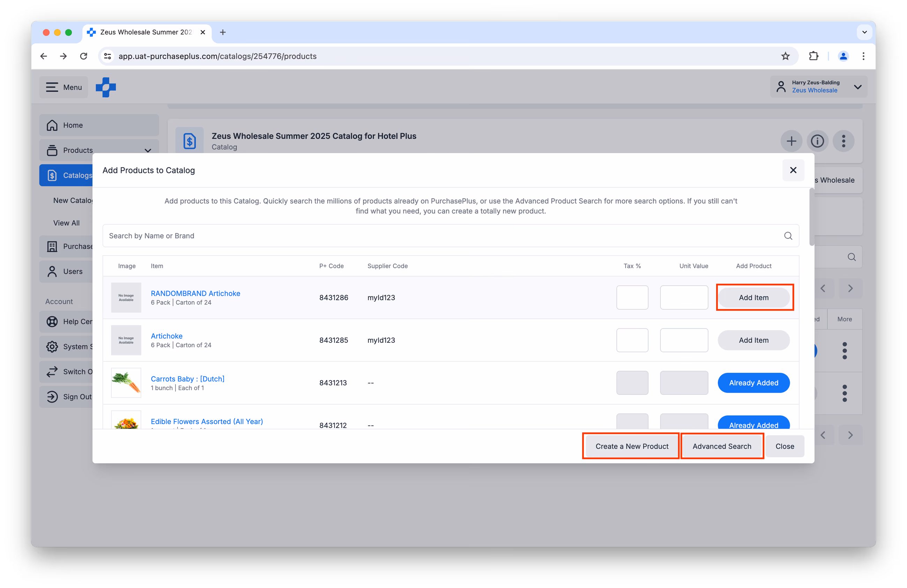Click the site info icon in address bar

(108, 56)
